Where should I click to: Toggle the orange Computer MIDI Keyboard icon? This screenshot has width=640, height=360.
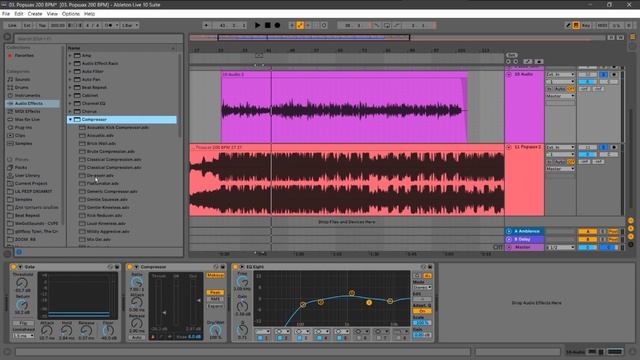[576, 25]
